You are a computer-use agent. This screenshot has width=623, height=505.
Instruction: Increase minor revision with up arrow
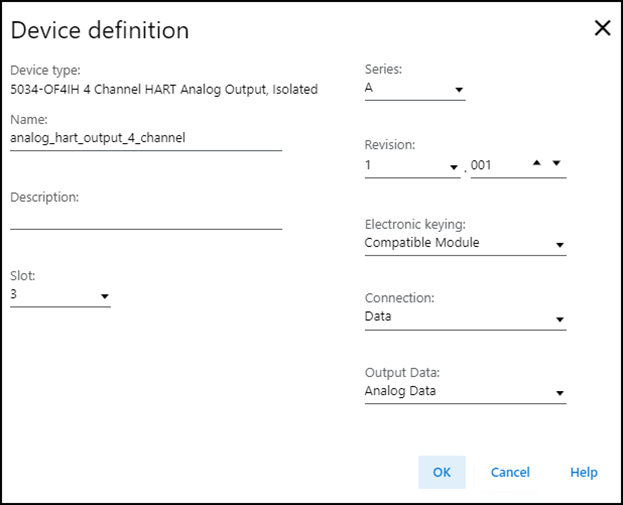tap(538, 163)
